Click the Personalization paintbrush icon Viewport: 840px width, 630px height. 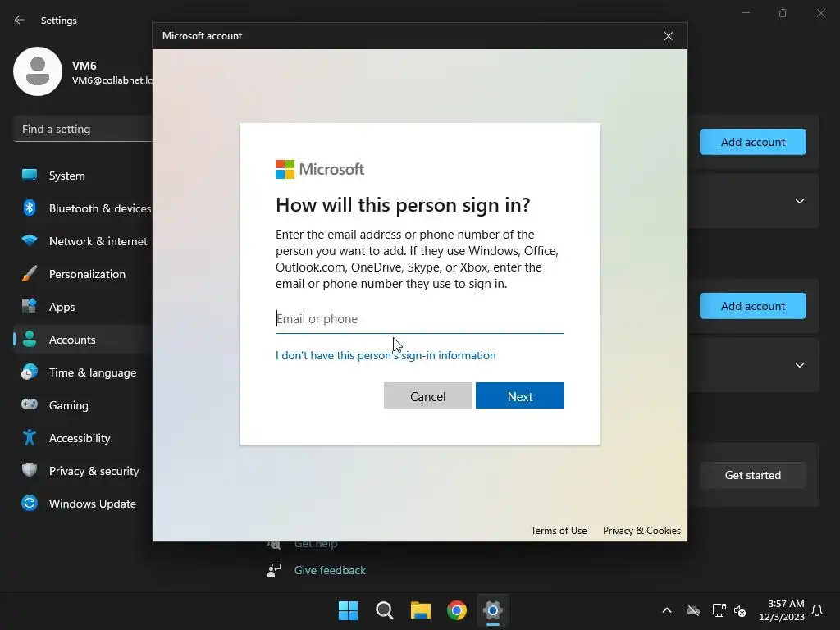(x=30, y=273)
